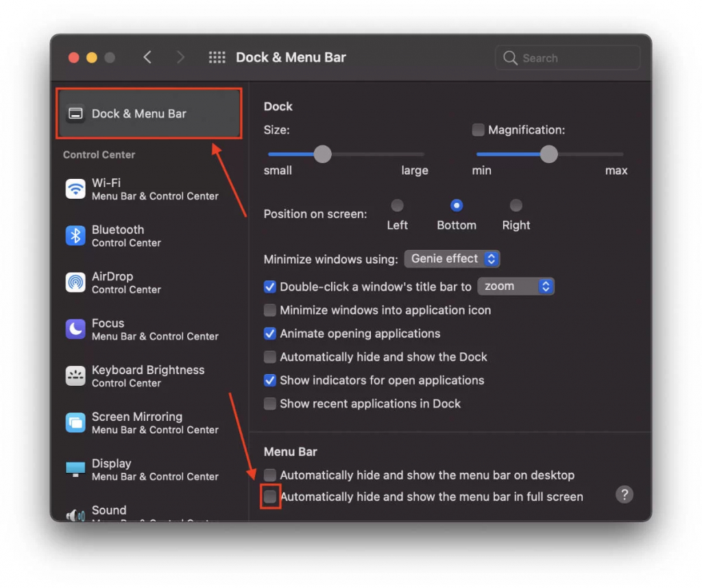Viewport: 702px width, 588px height.
Task: Open the Genie effect dropdown
Action: point(452,258)
